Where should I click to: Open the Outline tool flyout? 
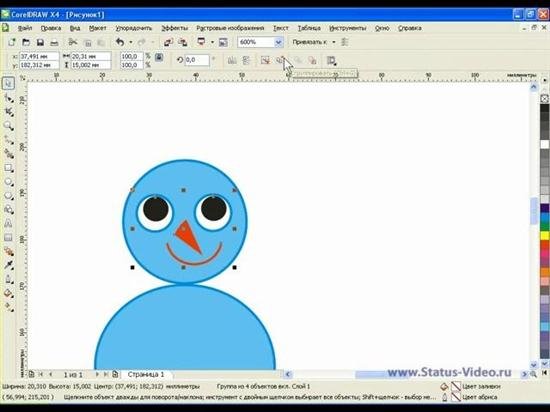pyautogui.click(x=9, y=279)
